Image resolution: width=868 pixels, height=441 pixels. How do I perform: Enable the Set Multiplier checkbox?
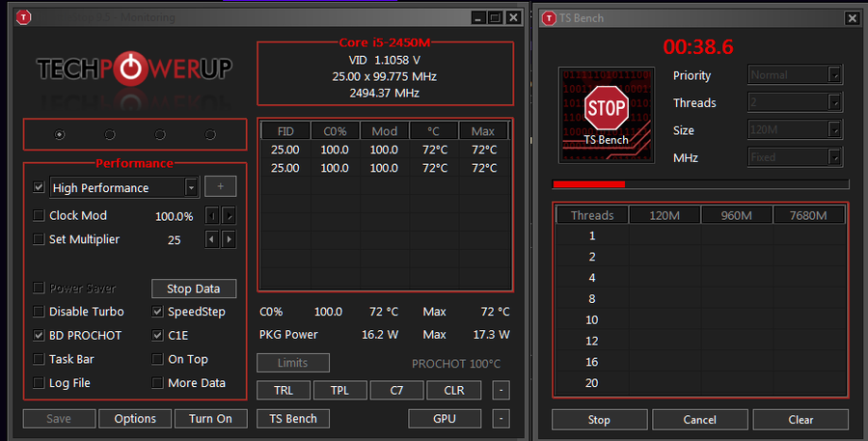tap(39, 239)
